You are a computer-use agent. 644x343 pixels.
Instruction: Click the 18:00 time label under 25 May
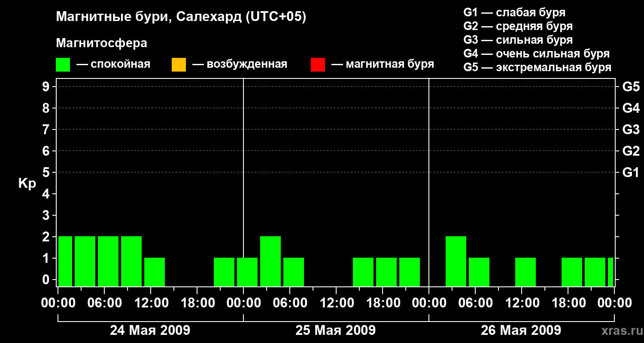[383, 303]
